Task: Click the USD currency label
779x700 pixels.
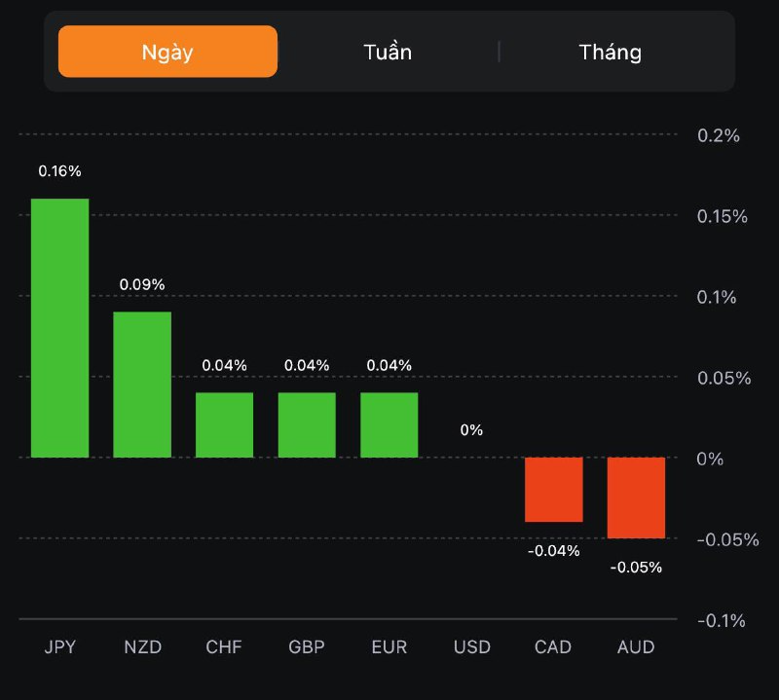Action: point(471,646)
